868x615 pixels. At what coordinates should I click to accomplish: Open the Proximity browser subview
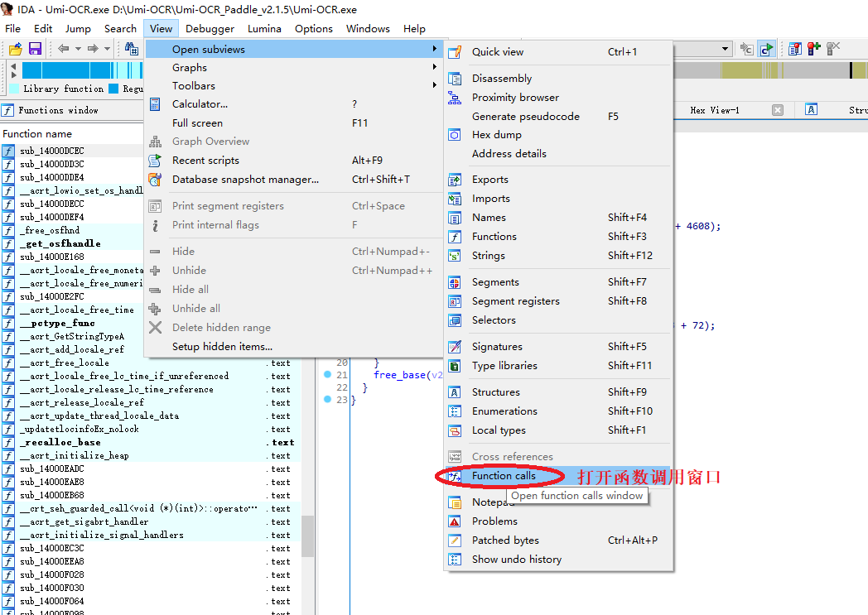pos(559,98)
